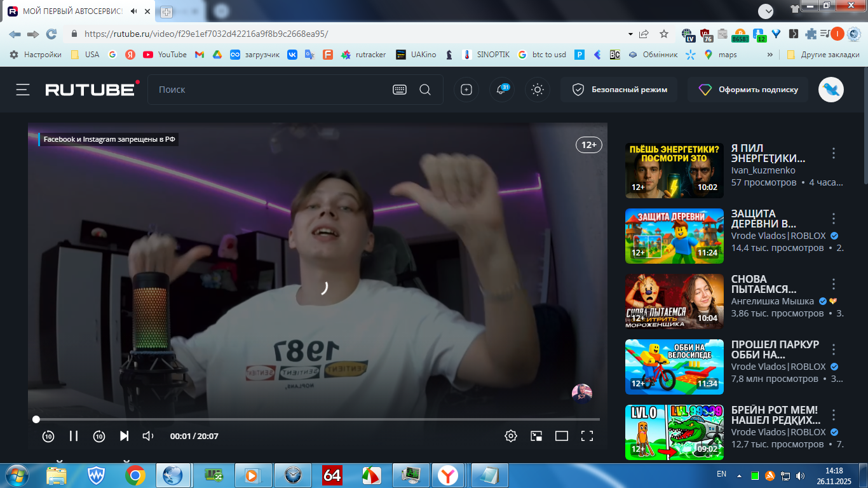
Task: Open the bitcoin price extension
Action: (740, 35)
